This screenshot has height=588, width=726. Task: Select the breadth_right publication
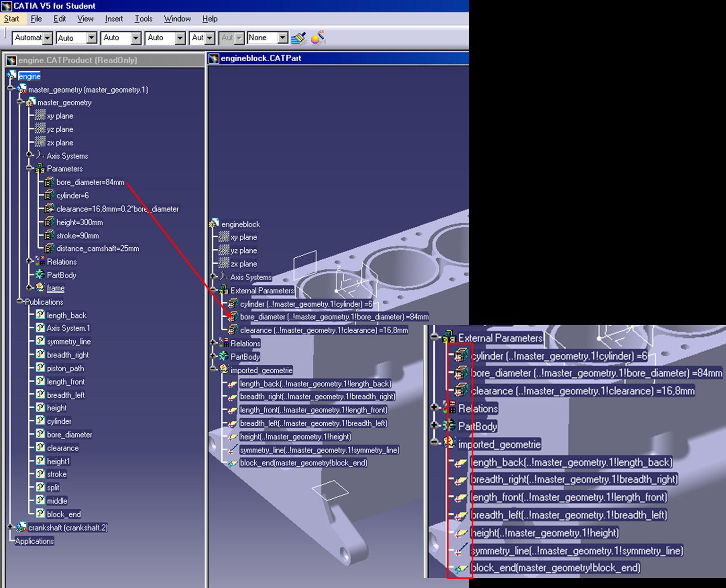[x=68, y=354]
